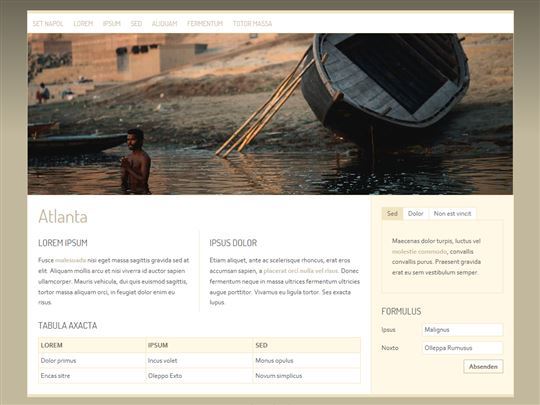Open the SET NAPOL menu item

tap(48, 24)
